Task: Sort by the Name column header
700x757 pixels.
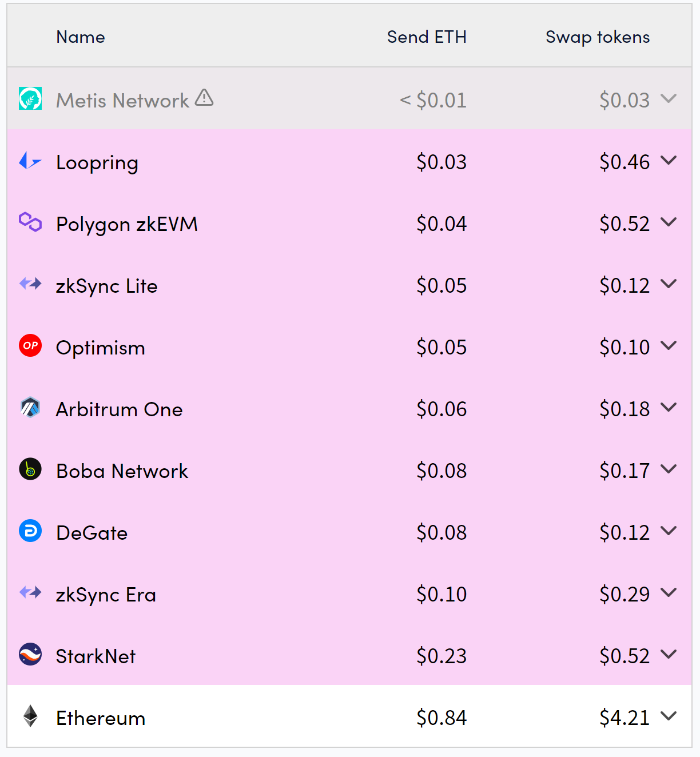Action: [x=81, y=37]
